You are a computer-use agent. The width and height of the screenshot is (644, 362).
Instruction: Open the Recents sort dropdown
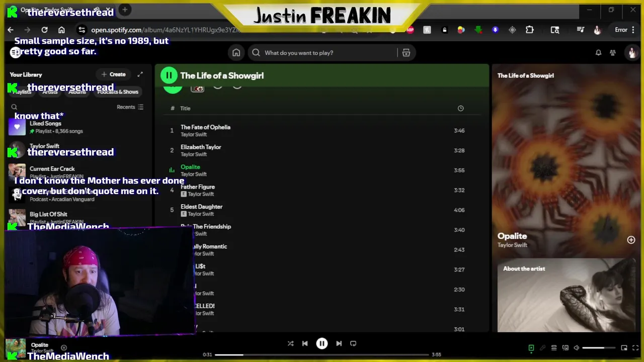[130, 107]
